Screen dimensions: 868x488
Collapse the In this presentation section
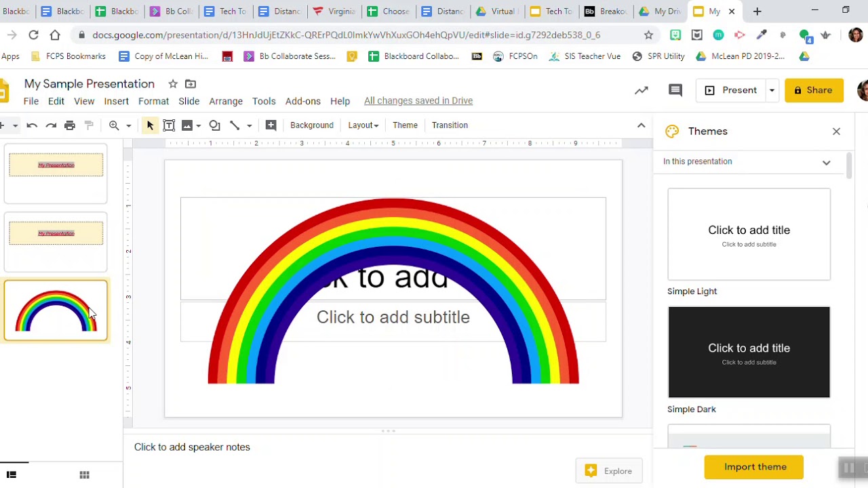[x=826, y=162]
